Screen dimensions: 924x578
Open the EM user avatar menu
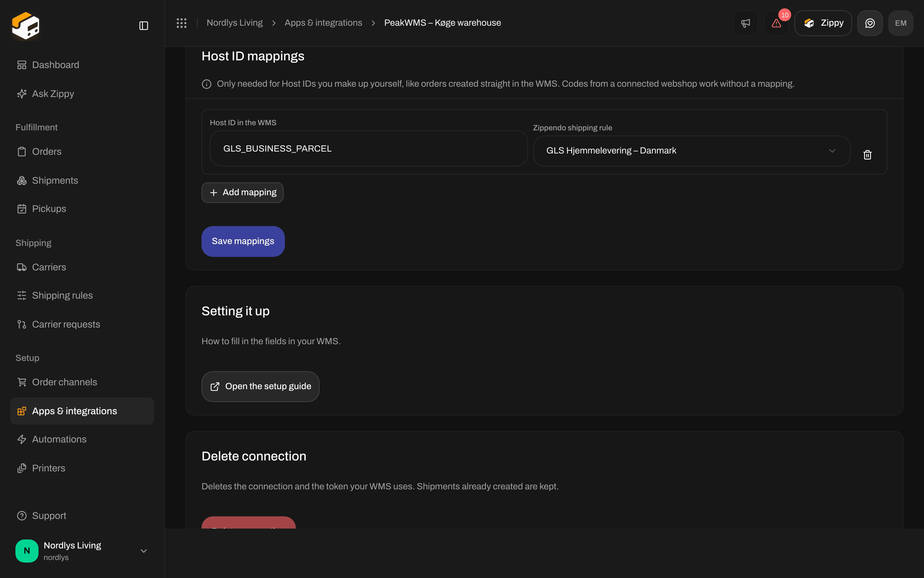[x=901, y=23]
